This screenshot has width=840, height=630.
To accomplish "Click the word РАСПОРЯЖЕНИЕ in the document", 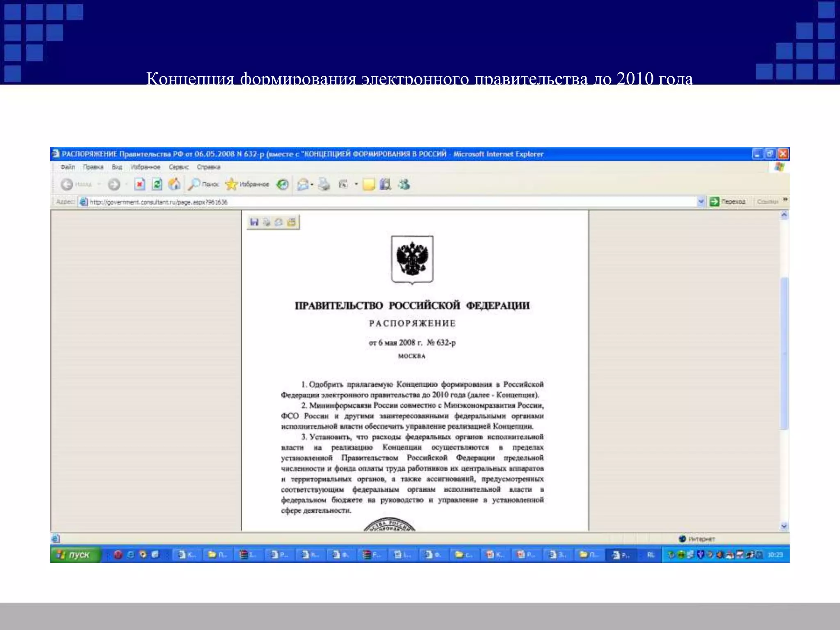I will (412, 324).
